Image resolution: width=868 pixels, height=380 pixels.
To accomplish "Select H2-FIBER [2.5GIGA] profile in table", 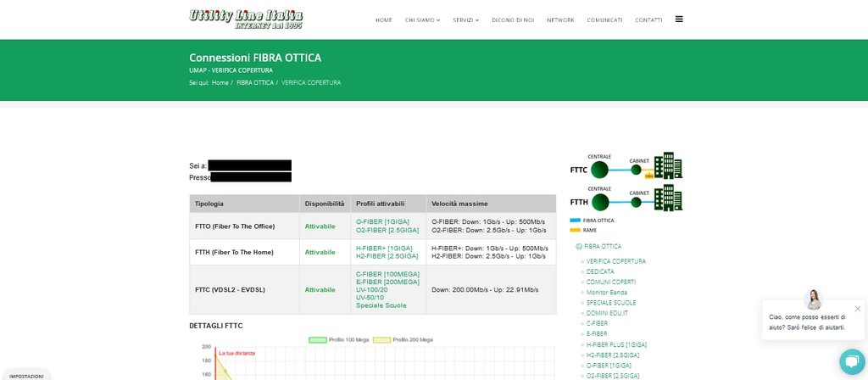I will (x=387, y=256).
